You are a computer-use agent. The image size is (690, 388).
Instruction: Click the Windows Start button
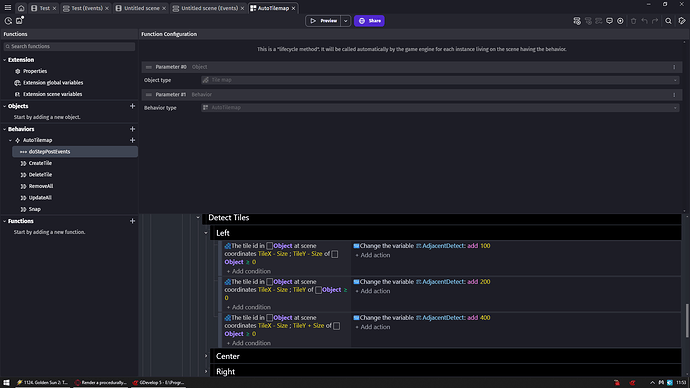pyautogui.click(x=6, y=383)
